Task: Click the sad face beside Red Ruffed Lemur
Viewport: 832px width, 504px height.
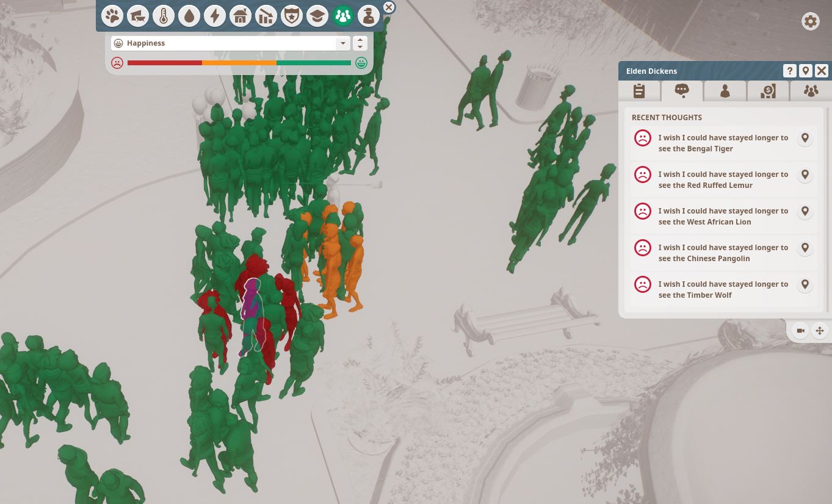Action: [642, 175]
